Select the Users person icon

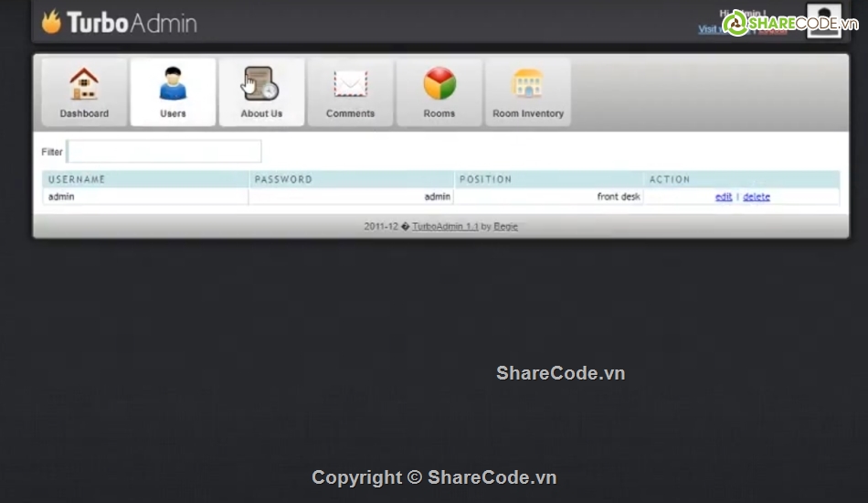pyautogui.click(x=173, y=83)
